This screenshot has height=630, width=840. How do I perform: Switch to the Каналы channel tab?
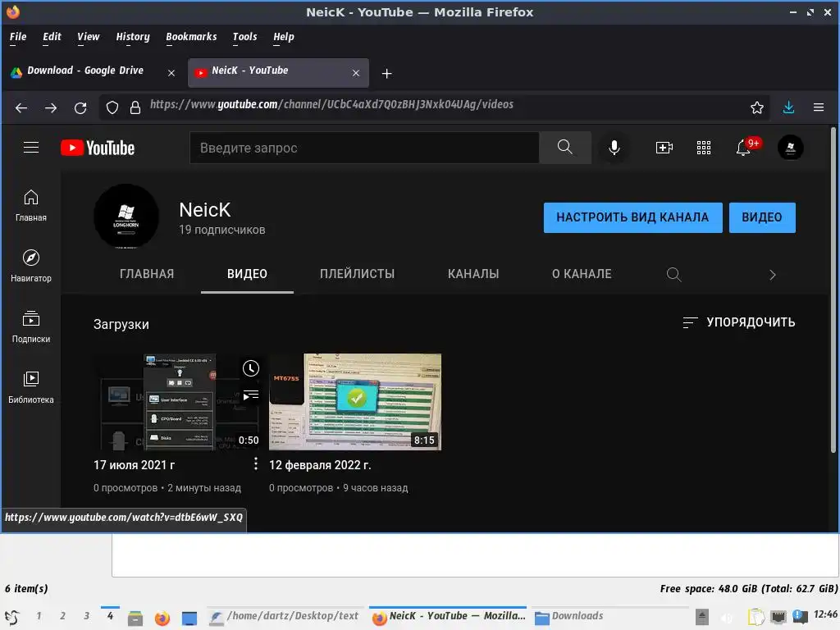473,274
